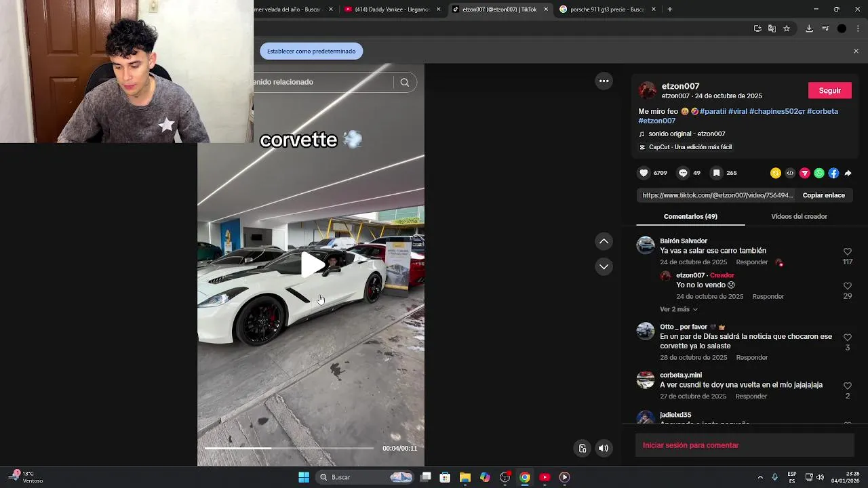This screenshot has width=868, height=488.
Task: Like Bairón Salvador's comment
Action: click(847, 251)
